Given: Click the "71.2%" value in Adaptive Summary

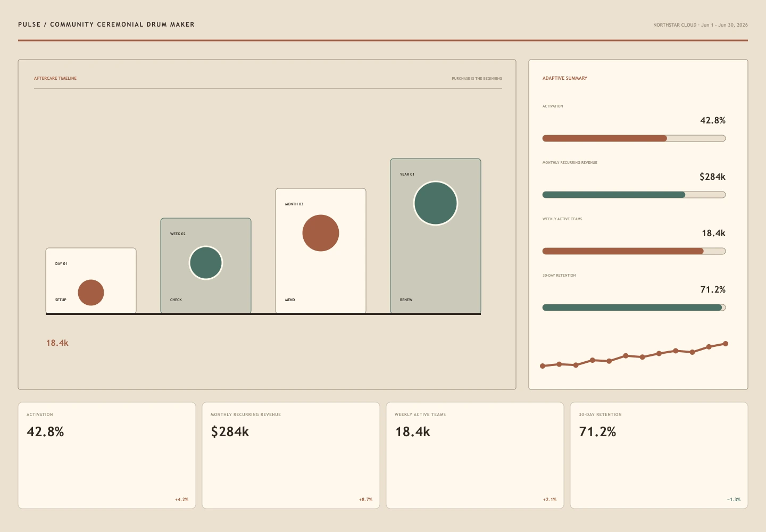Looking at the screenshot, I should (713, 290).
